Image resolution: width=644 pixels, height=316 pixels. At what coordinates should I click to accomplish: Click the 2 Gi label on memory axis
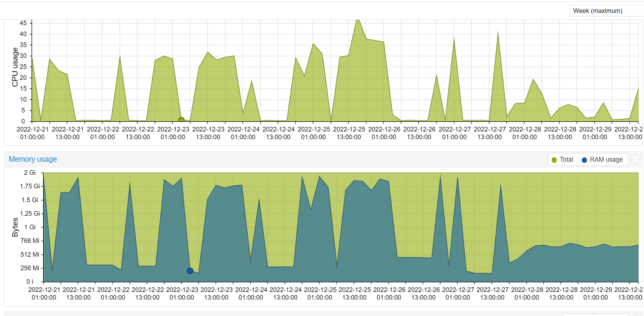coord(30,173)
